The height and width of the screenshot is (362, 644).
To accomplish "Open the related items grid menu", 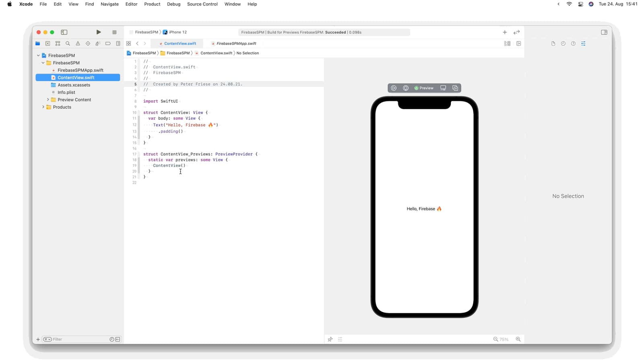I will (x=128, y=43).
